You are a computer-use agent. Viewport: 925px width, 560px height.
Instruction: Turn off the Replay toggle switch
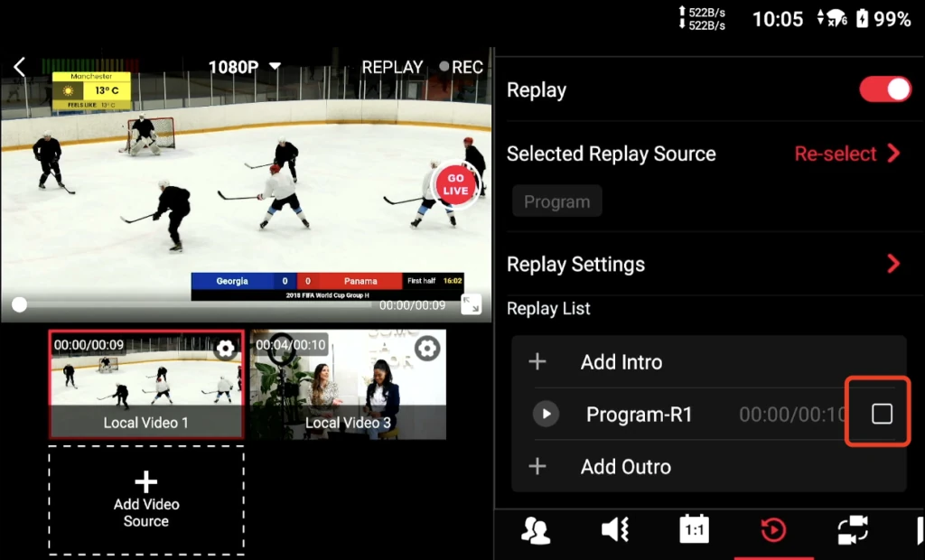[x=885, y=89]
